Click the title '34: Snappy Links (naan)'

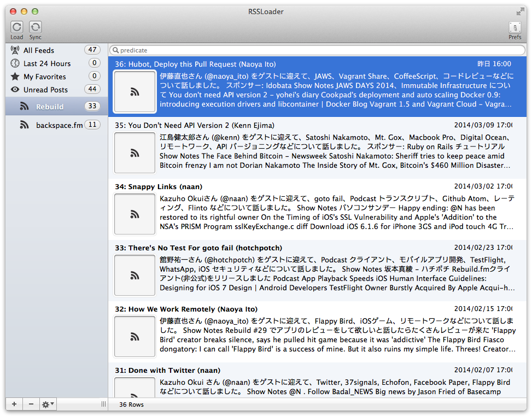coord(159,186)
